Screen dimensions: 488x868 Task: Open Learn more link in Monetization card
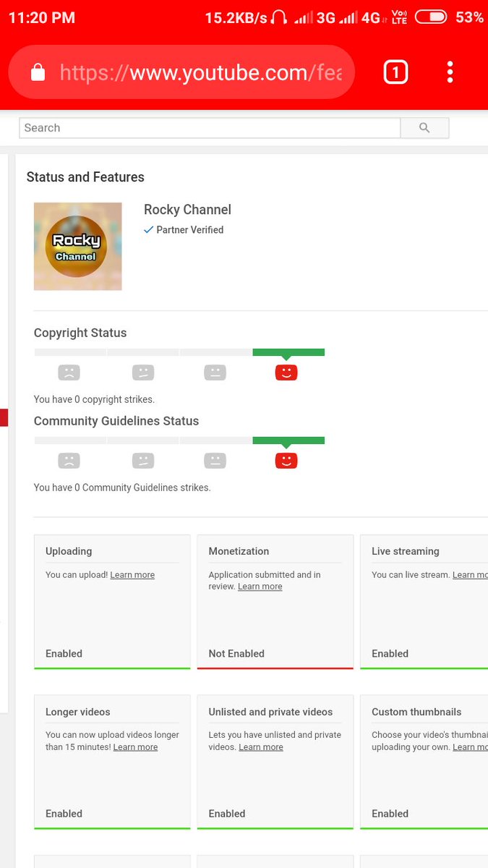[260, 587]
